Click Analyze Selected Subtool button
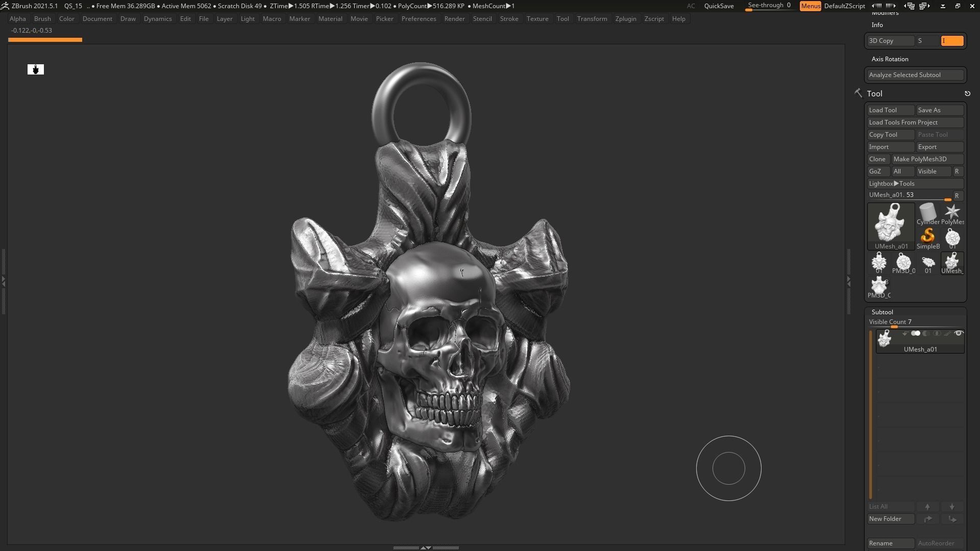The height and width of the screenshot is (551, 980). point(915,75)
